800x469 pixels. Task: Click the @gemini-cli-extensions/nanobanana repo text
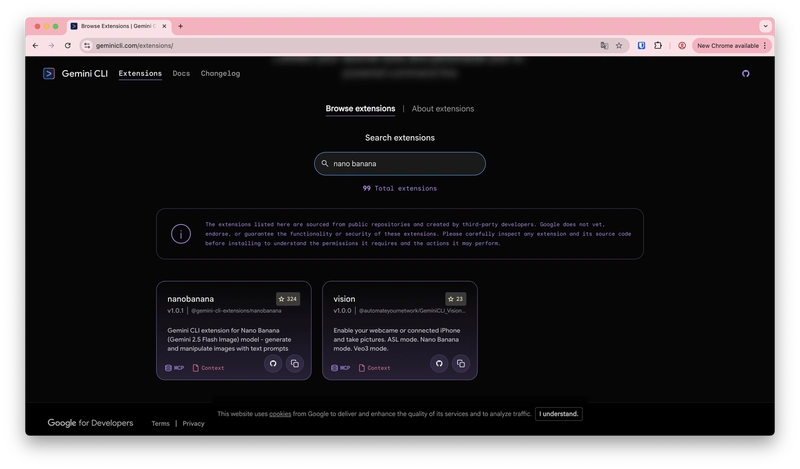pyautogui.click(x=236, y=311)
